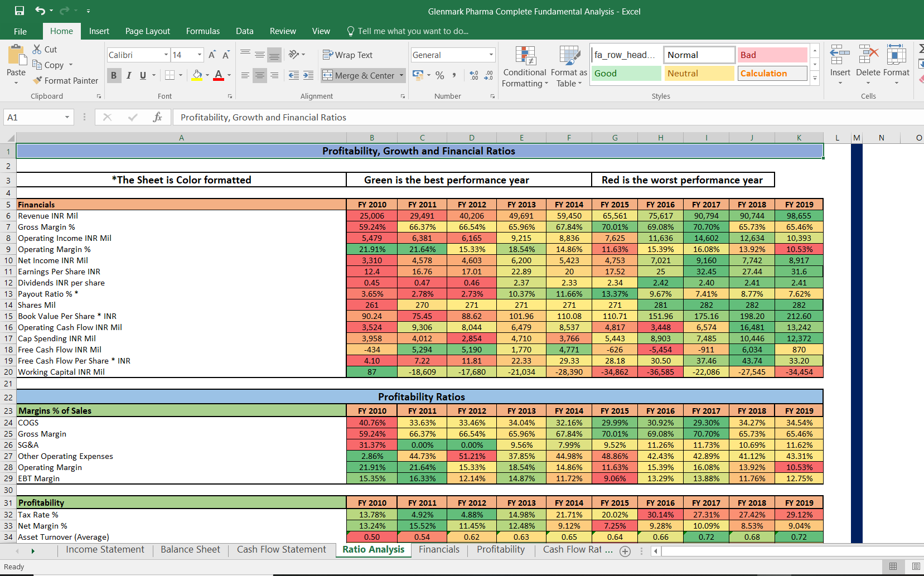Click the Borders grid icon

tap(170, 75)
